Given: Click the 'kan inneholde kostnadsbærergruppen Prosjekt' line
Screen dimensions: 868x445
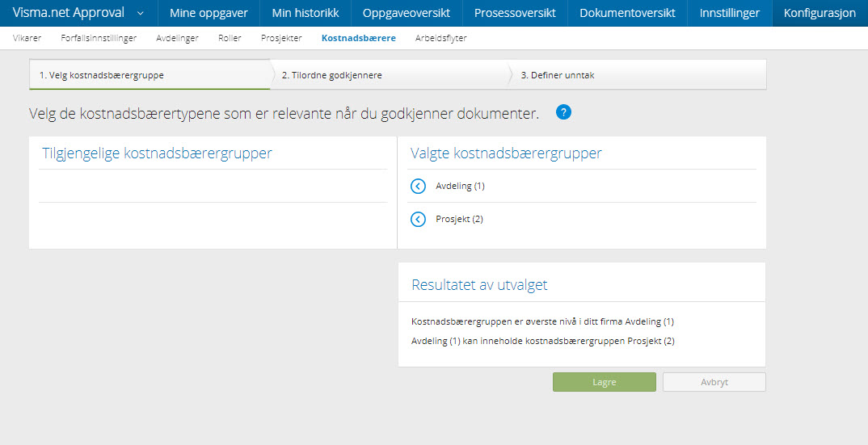Looking at the screenshot, I should 543,341.
